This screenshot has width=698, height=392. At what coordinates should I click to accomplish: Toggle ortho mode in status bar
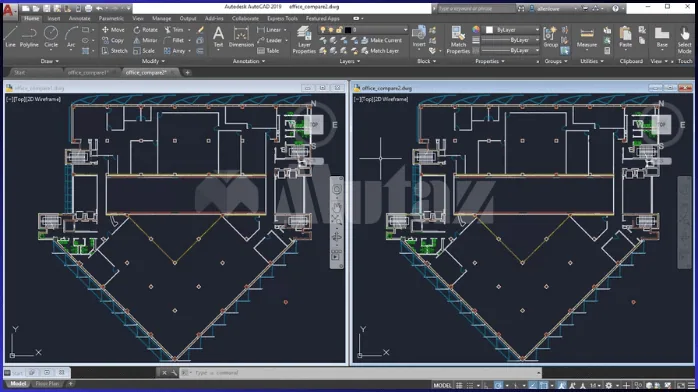[487, 385]
